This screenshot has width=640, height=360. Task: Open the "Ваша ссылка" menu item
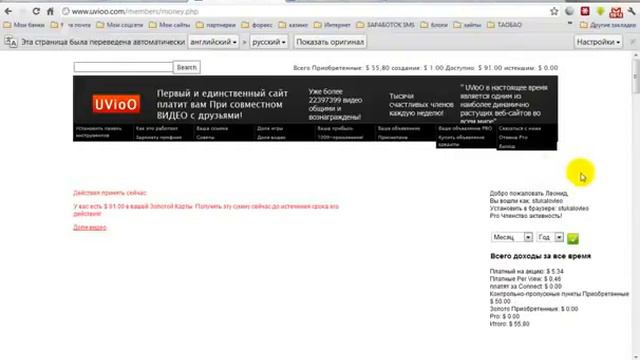(x=212, y=129)
